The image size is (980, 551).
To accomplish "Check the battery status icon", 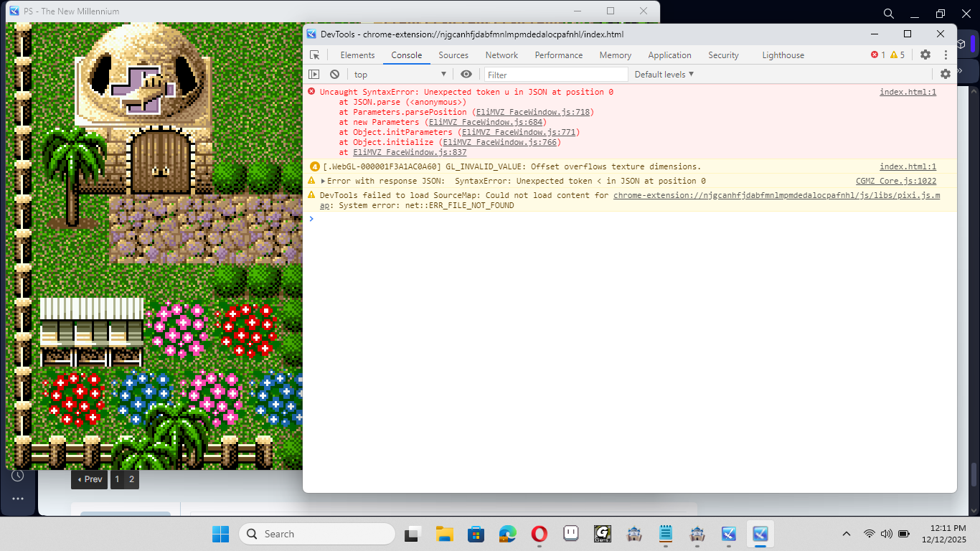I will pos(904,534).
